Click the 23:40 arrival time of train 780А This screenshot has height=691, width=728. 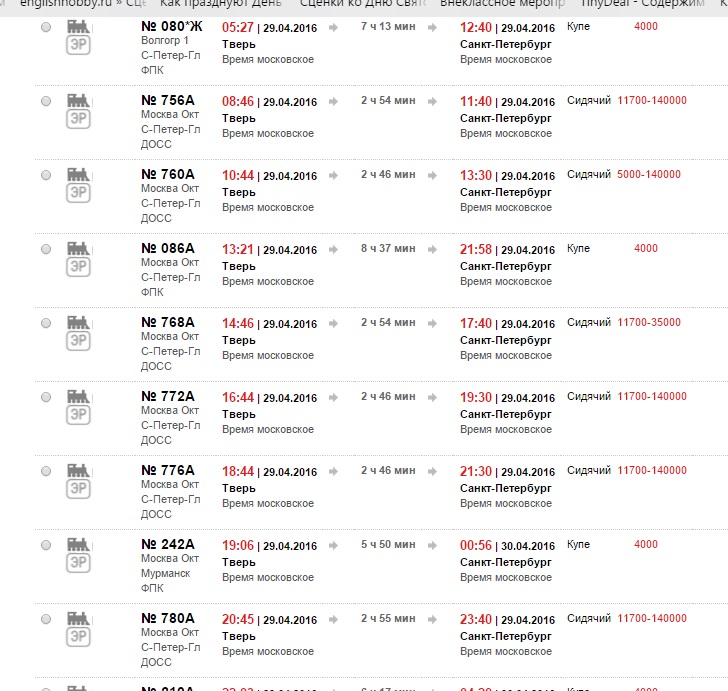point(476,619)
